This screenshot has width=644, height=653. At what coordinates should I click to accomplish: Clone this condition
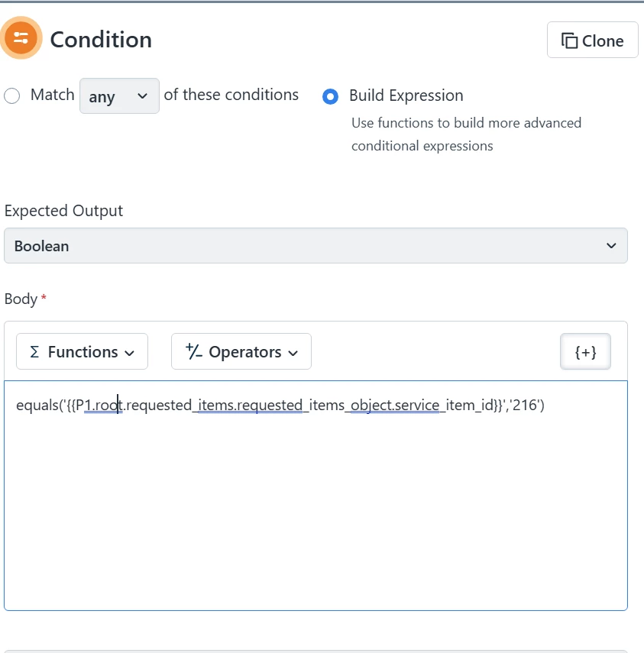pos(592,40)
